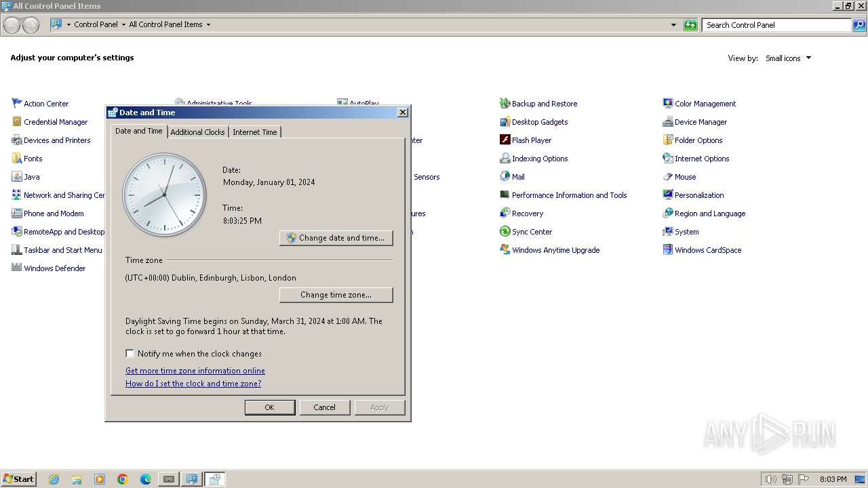This screenshot has width=868, height=488.
Task: Expand the All Control Panel Items breadcrumb arrow
Action: (208, 24)
